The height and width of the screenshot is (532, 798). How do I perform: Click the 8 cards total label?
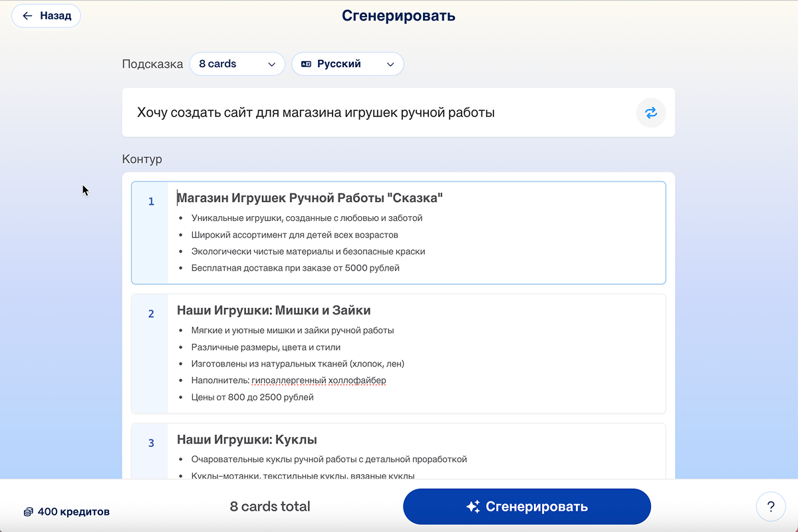pos(270,506)
